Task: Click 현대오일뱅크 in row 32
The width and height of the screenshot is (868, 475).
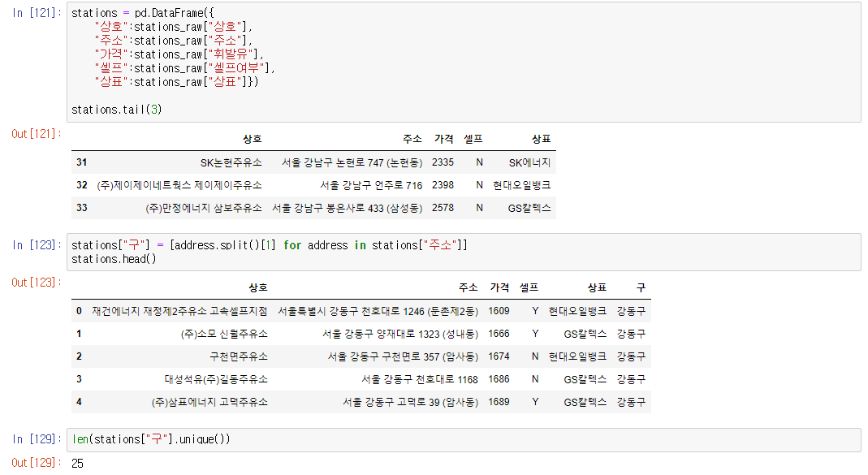Action: 522,185
